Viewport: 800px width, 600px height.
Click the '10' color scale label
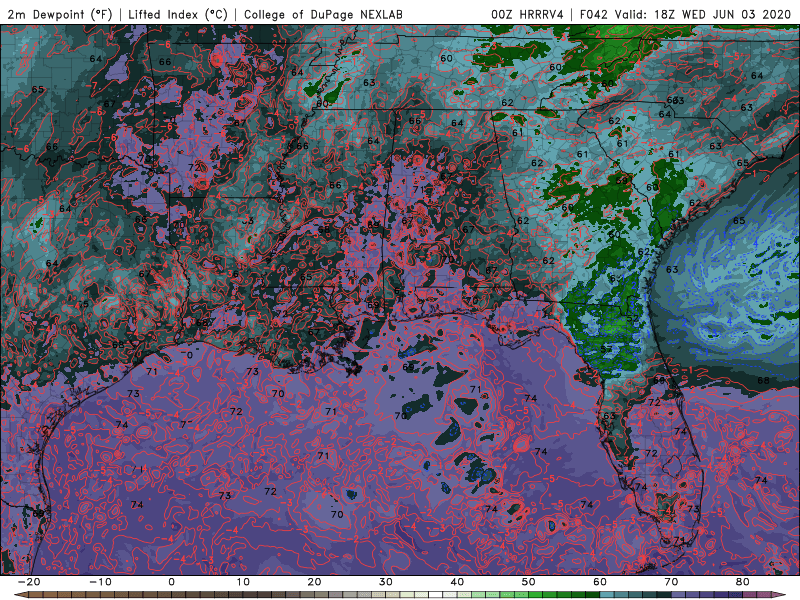coord(243,582)
